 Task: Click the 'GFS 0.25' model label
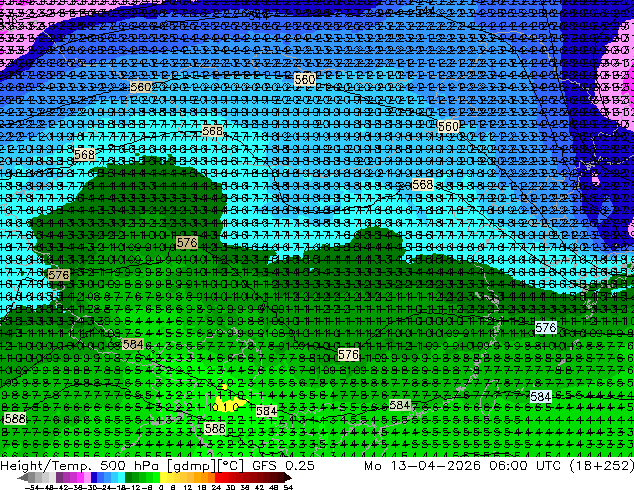[283, 465]
